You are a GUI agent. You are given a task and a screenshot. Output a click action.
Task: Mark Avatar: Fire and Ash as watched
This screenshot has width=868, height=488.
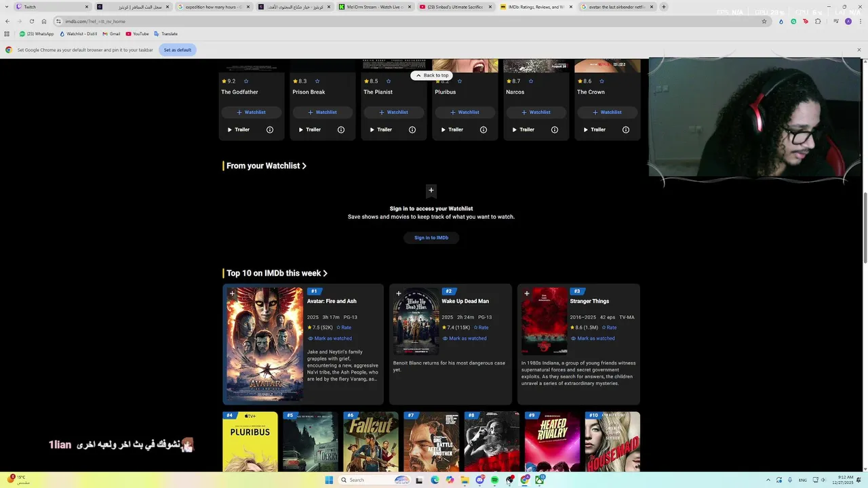point(330,338)
